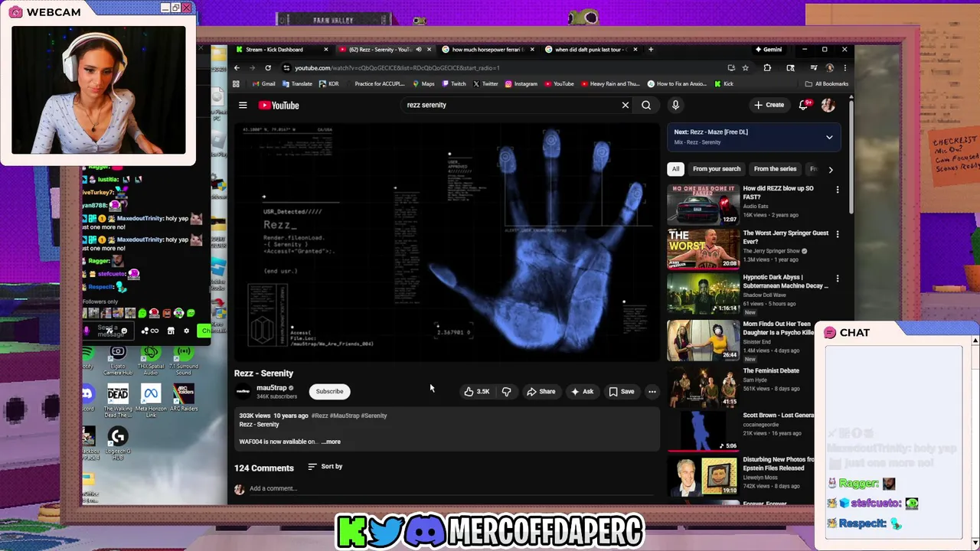Save the video to a playlist
This screenshot has height=551, width=980.
click(x=621, y=391)
